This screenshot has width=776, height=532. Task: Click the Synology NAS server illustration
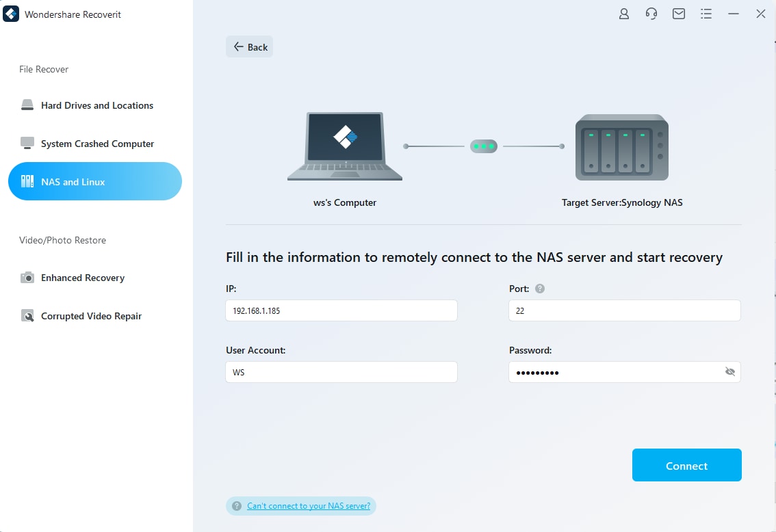[x=622, y=147]
